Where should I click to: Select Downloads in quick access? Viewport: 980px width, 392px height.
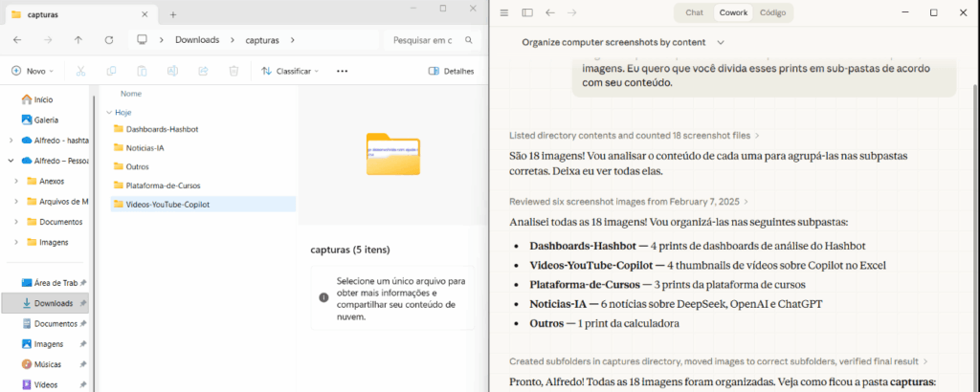coord(45,303)
